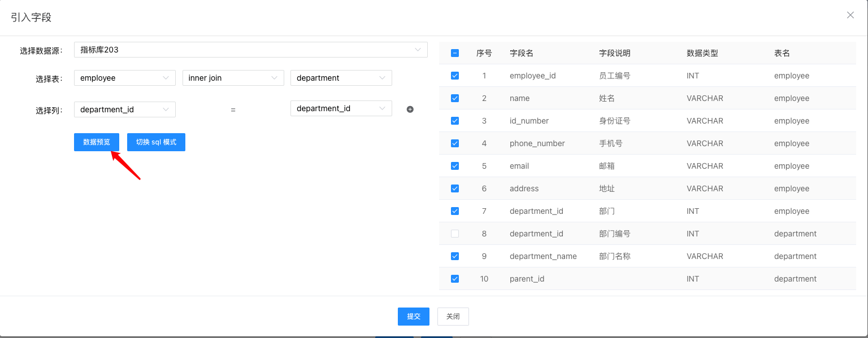Viewport: 868px width, 338px height.
Task: Uncheck the phone_number row checkbox
Action: (x=455, y=143)
